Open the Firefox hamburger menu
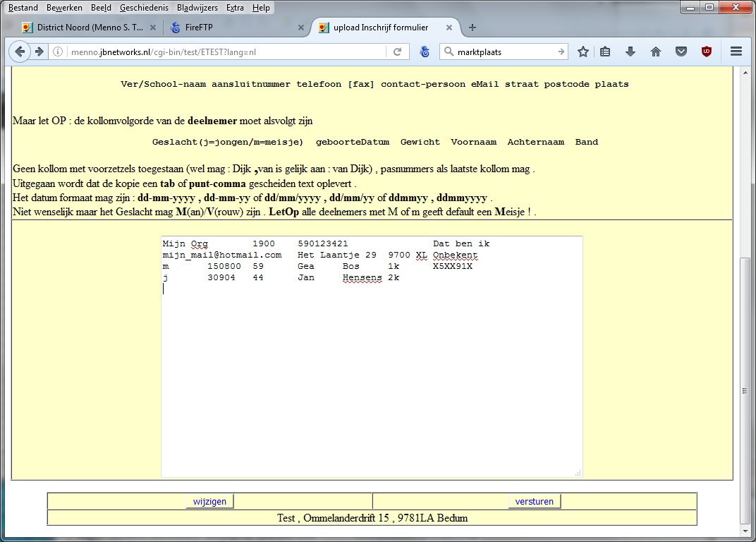Viewport: 756px width, 542px height. pos(736,52)
